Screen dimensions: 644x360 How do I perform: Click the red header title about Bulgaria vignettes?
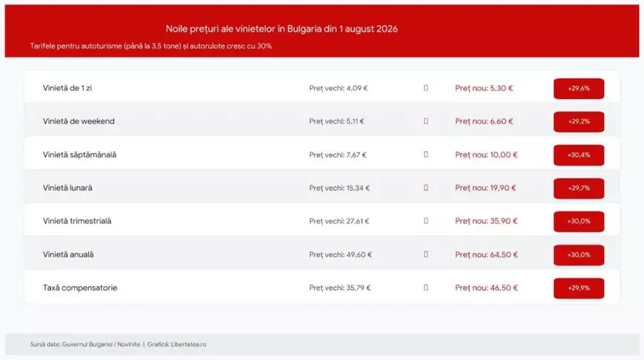pos(282,29)
